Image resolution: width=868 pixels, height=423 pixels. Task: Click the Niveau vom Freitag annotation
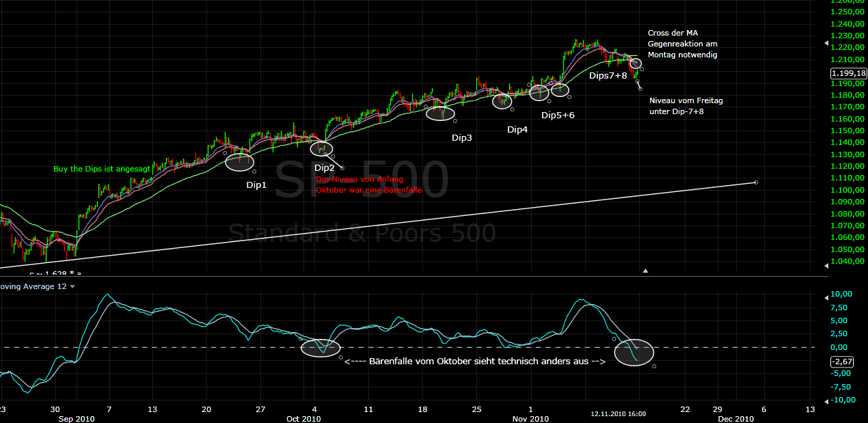(x=686, y=100)
